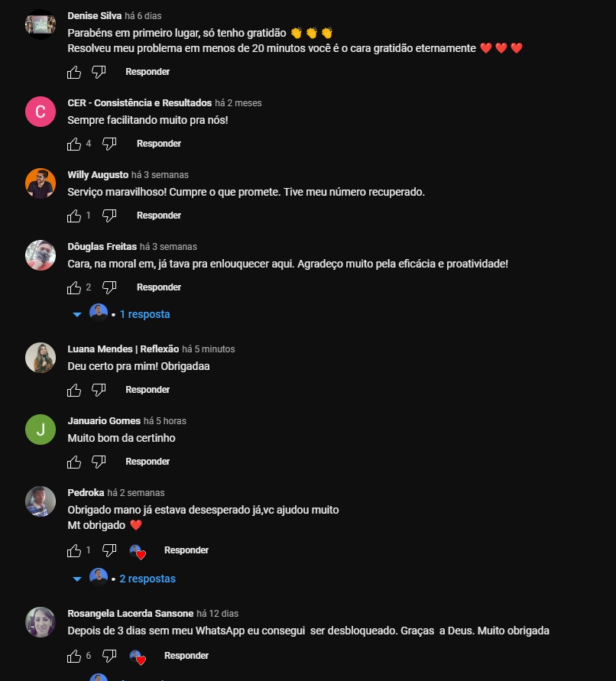Dislike Willy Augusto's comment
This screenshot has height=681, width=616.
[109, 216]
